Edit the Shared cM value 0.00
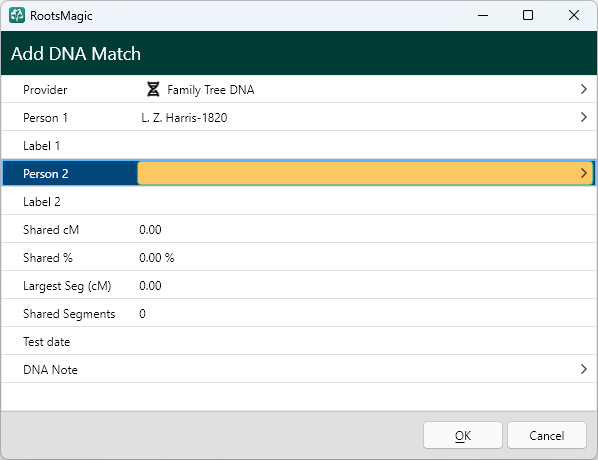The height and width of the screenshot is (460, 598). (150, 230)
